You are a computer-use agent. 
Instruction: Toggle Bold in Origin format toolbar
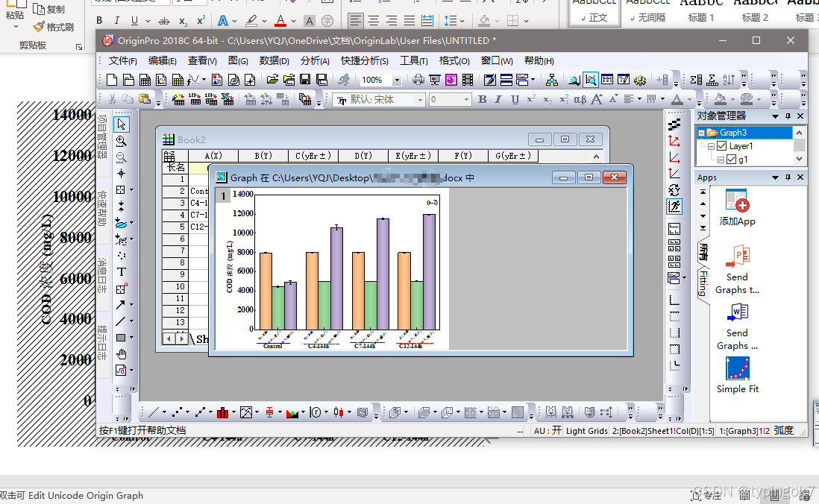(x=482, y=99)
